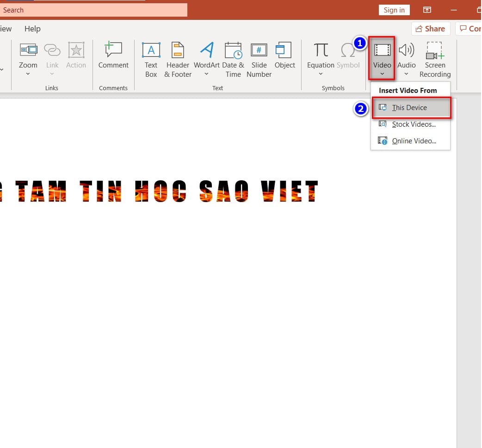Toggle the ribbon display options icon
This screenshot has width=482, height=448.
427,10
